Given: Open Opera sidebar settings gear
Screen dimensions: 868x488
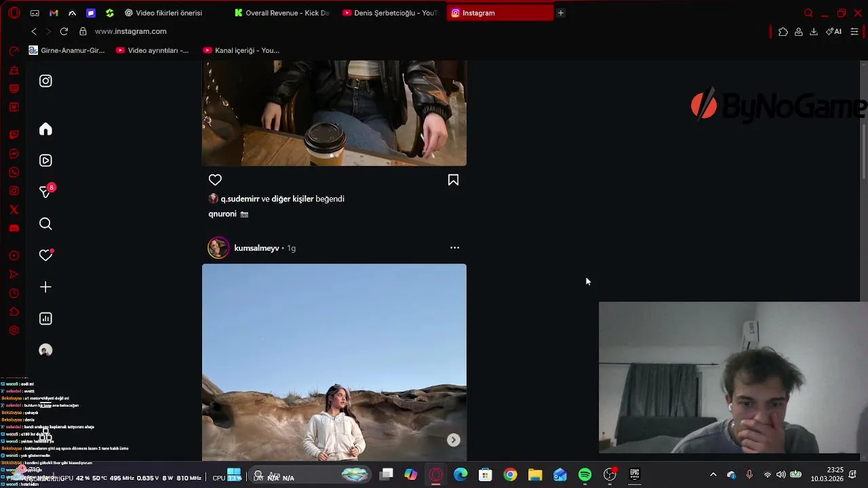Looking at the screenshot, I should (14, 330).
